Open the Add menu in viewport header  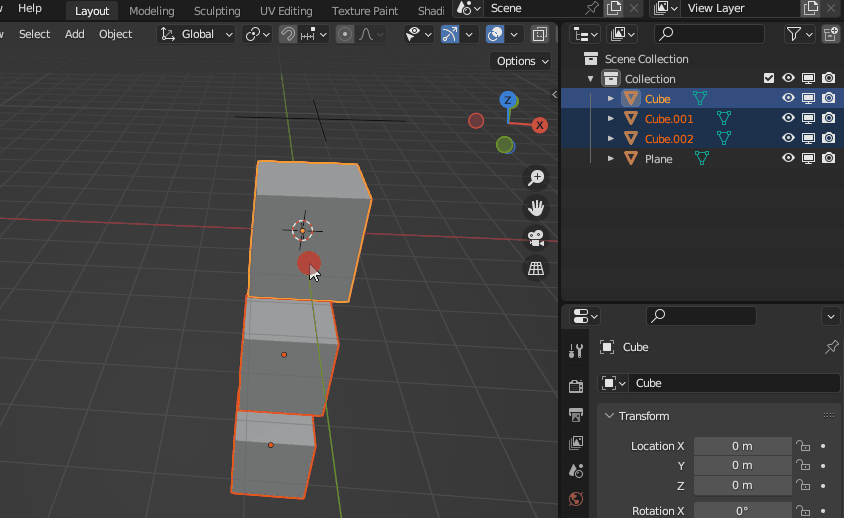(x=74, y=34)
